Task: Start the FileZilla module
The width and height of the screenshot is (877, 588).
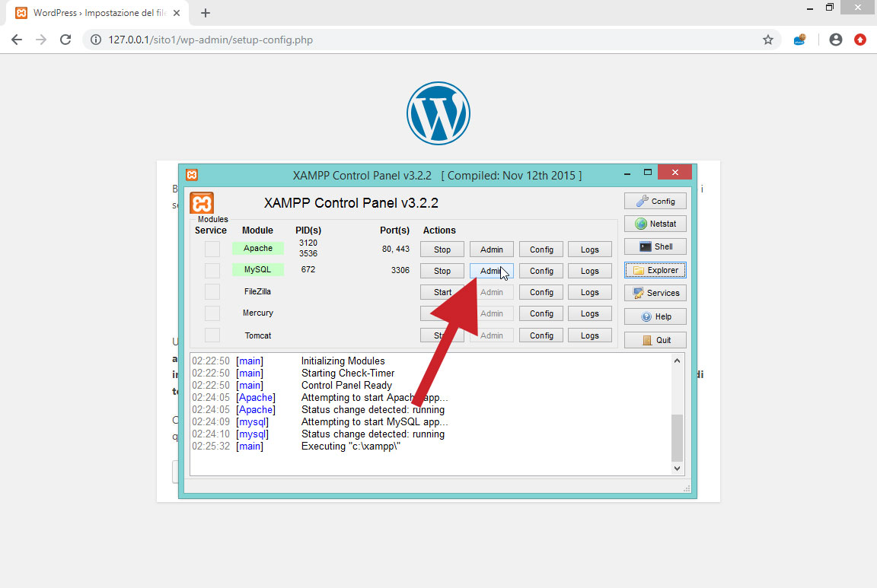Action: coord(442,292)
